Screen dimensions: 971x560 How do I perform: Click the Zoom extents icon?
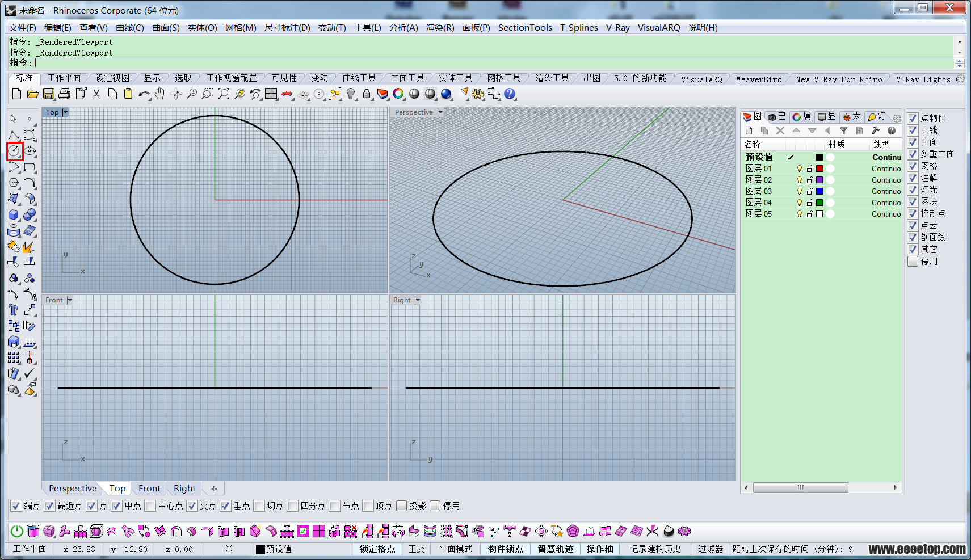(224, 94)
